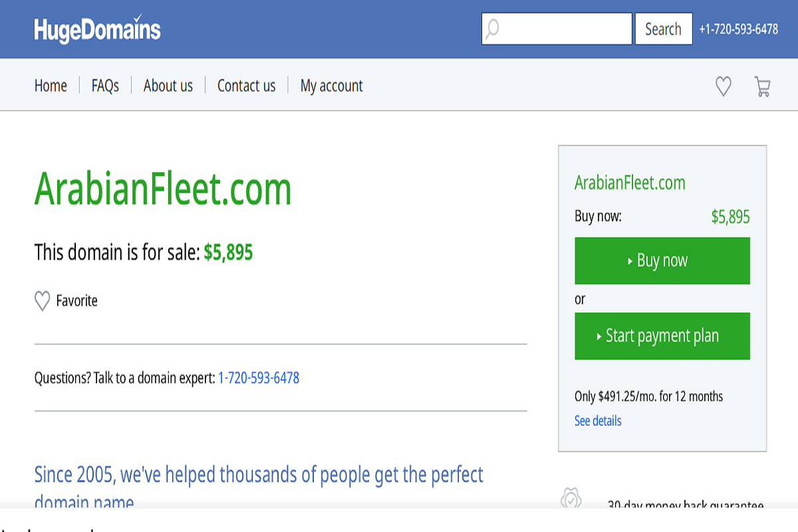Screen dimensions: 798x532
Task: Go to My account
Action: coord(331,86)
